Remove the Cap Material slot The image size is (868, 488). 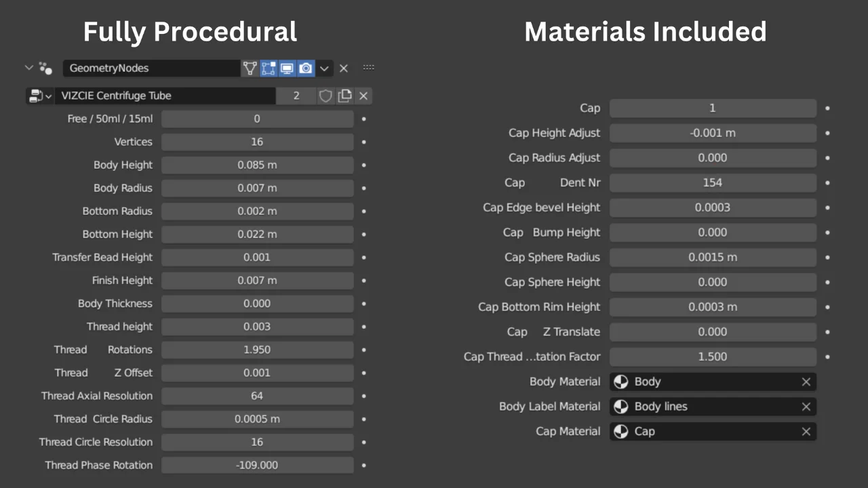coord(806,431)
